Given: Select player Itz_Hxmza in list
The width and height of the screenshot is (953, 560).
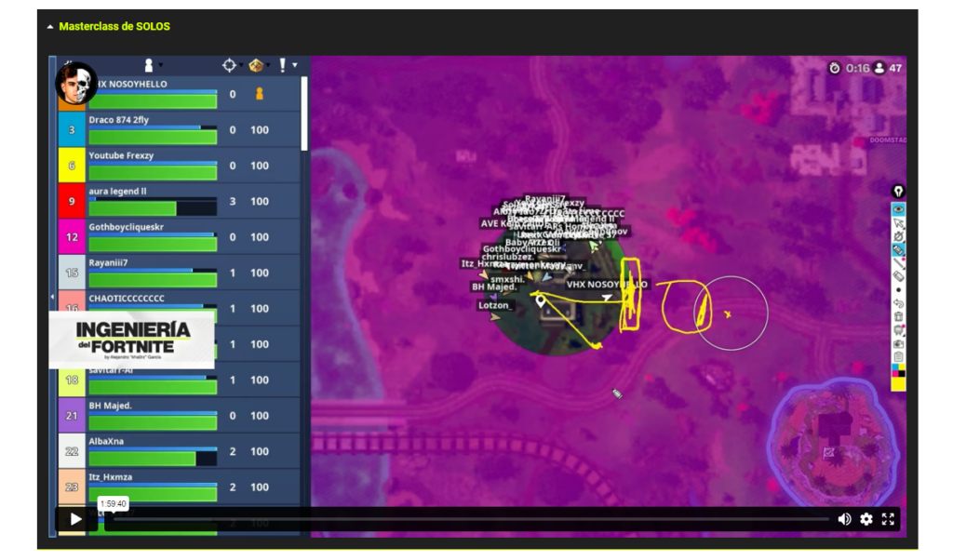Looking at the screenshot, I should (180, 487).
